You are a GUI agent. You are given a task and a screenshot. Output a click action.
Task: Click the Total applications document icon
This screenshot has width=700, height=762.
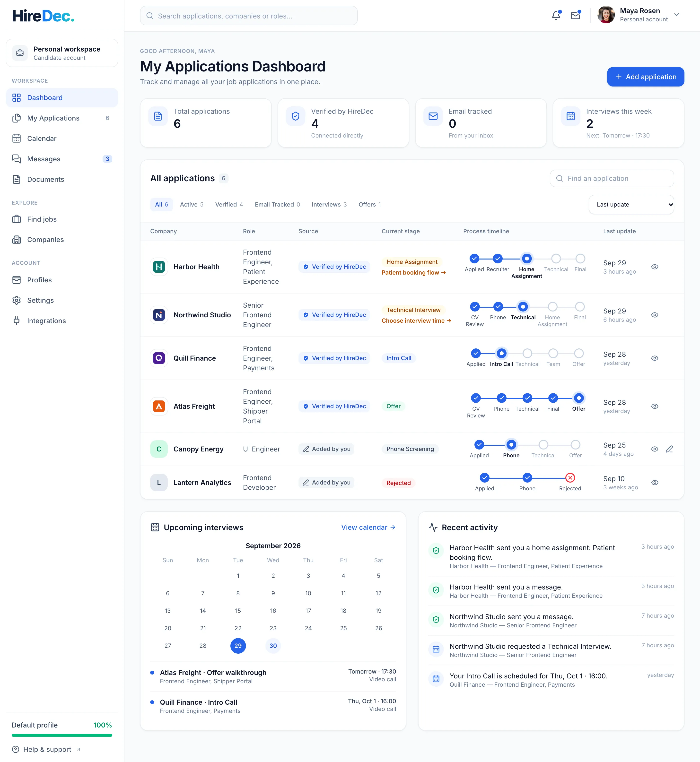[x=158, y=116]
